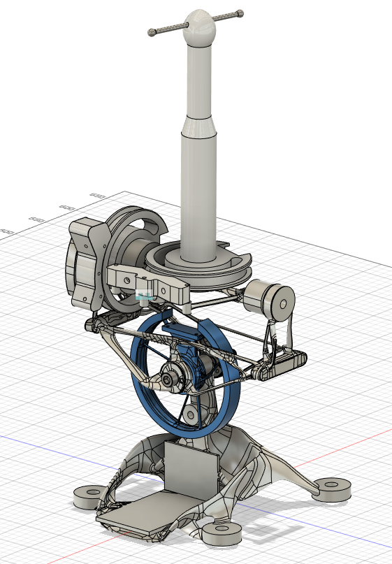Click the bracket arm with two round holes

click(147, 284)
